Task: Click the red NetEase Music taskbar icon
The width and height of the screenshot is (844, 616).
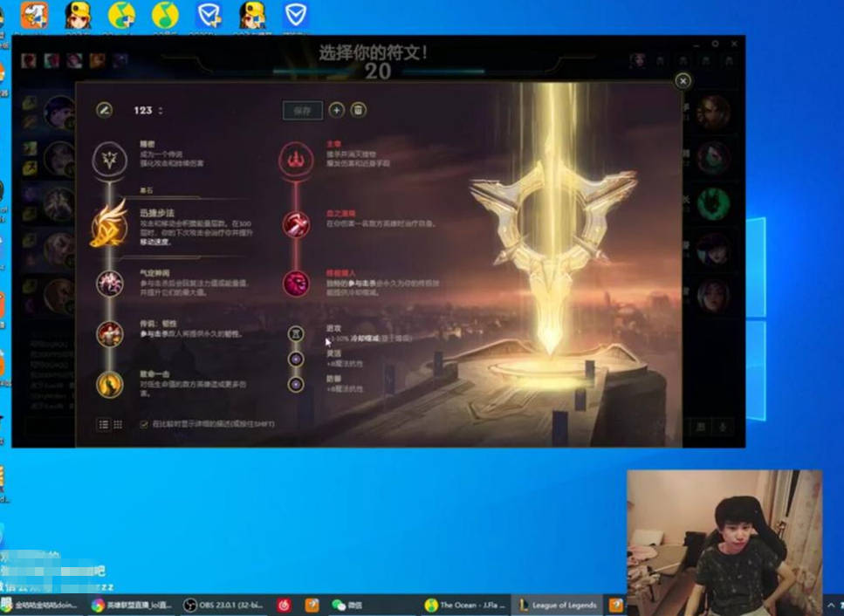Action: click(x=285, y=606)
